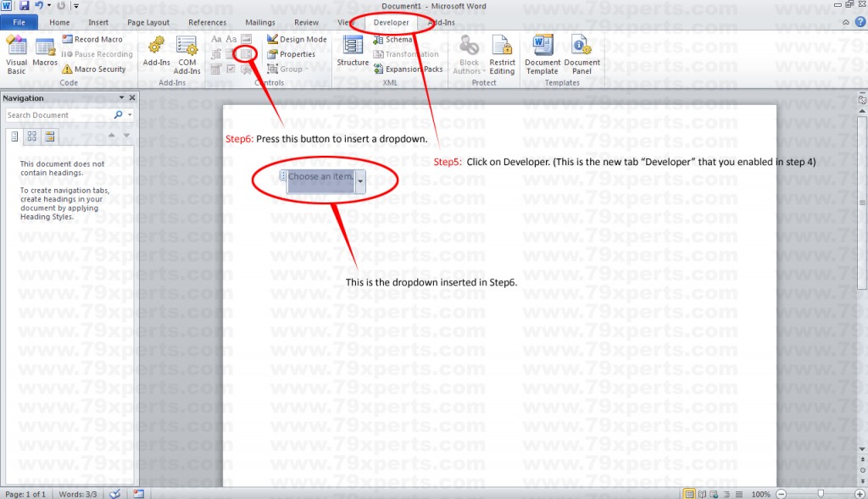Switch to Full Screen Reading view

tap(702, 494)
